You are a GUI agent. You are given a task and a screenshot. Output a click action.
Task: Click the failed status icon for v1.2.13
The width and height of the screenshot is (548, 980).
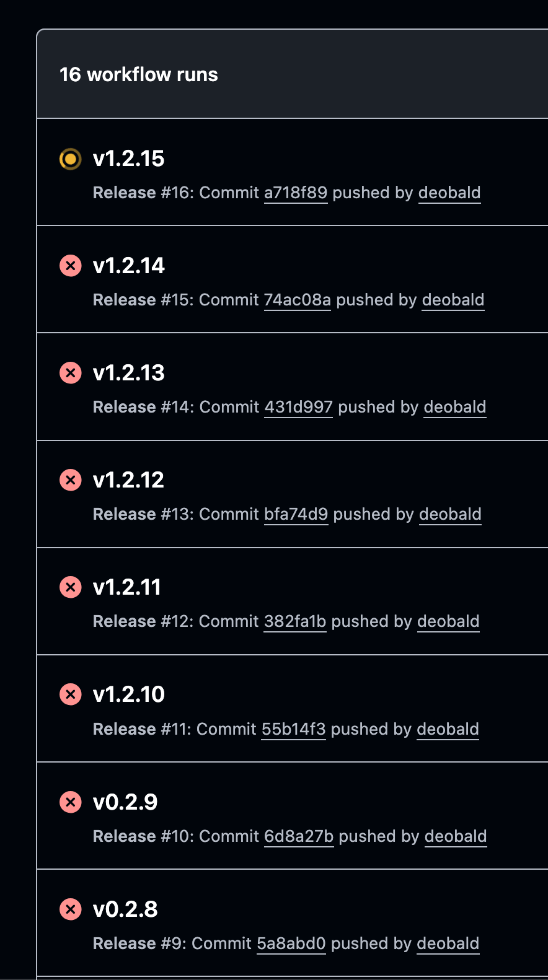70,373
